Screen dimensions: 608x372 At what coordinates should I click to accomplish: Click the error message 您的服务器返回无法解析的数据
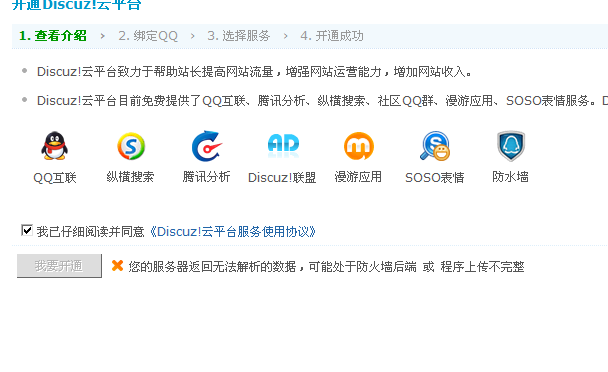(x=326, y=266)
